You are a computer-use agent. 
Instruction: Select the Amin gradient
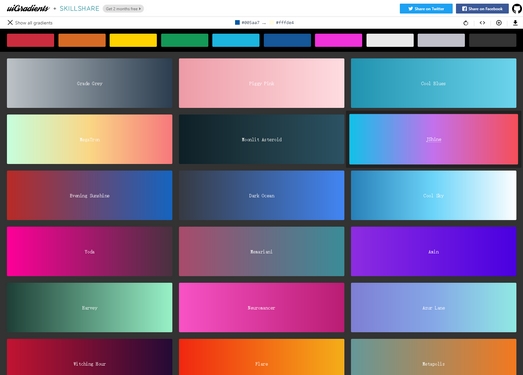click(434, 251)
